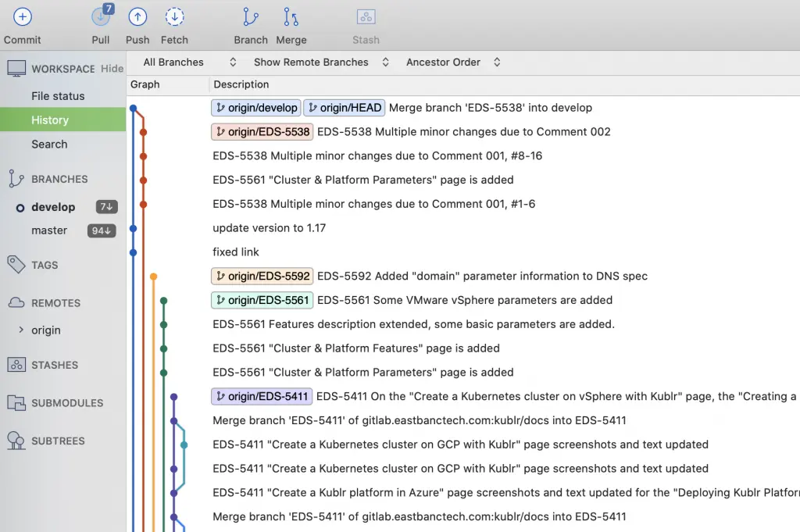Click the Remotes cloud icon
Viewport: 800px width, 532px height.
click(x=16, y=303)
